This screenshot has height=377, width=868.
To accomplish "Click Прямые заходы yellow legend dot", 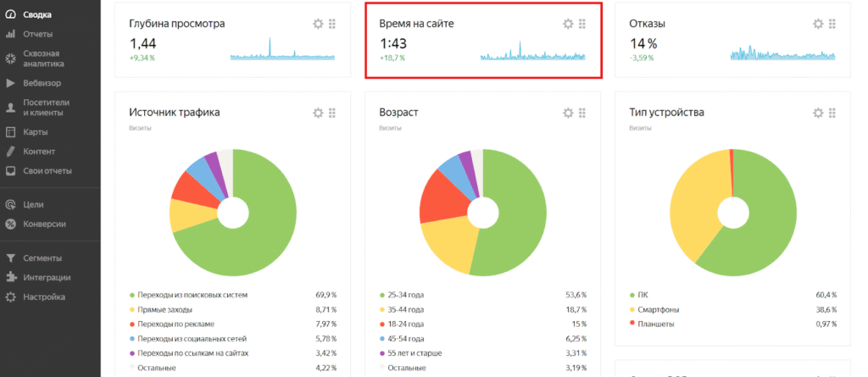I will [132, 309].
